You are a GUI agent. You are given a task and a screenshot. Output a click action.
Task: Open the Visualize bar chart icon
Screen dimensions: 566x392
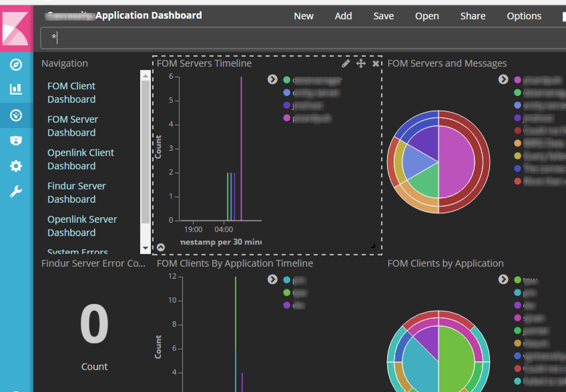[16, 89]
